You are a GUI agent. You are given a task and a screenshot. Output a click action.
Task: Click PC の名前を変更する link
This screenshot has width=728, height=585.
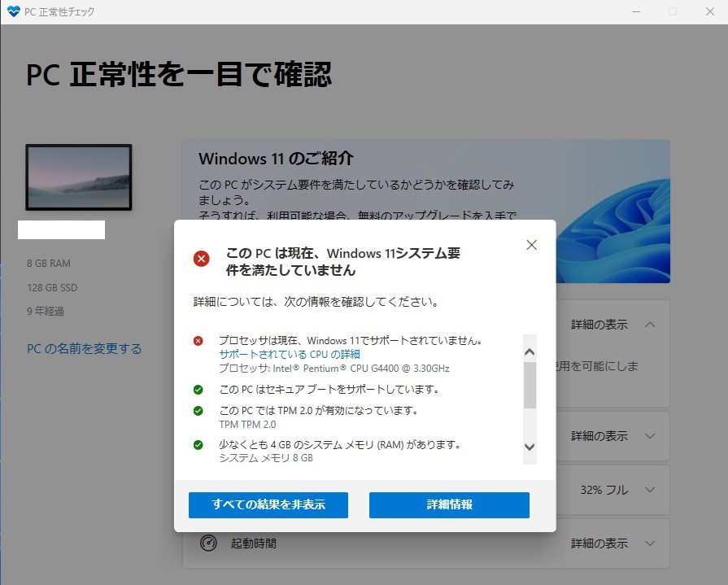click(x=84, y=349)
